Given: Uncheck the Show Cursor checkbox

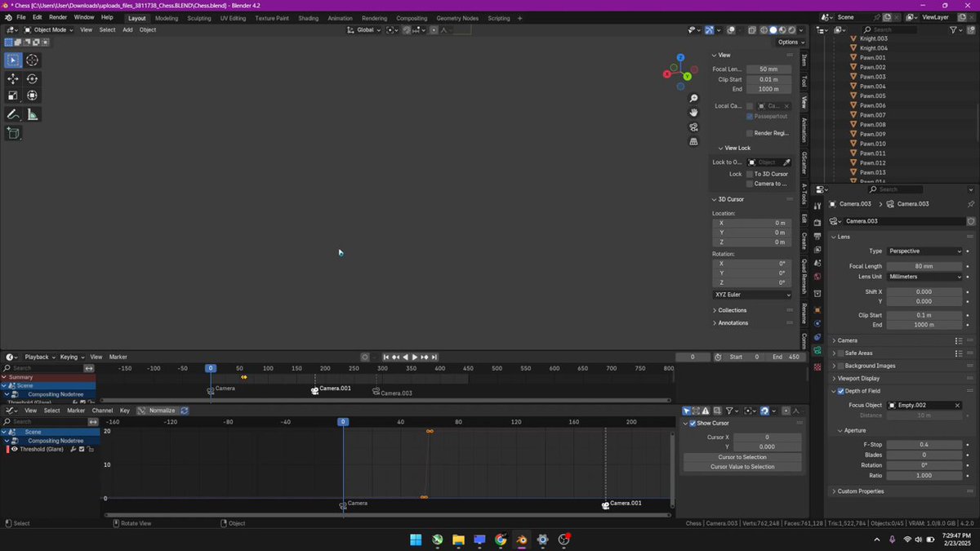Looking at the screenshot, I should click(x=693, y=423).
